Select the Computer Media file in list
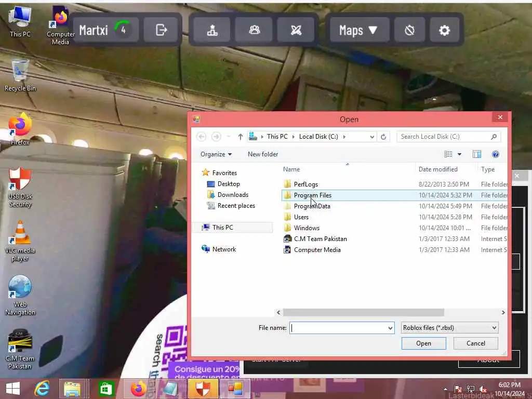 [x=394, y=250]
